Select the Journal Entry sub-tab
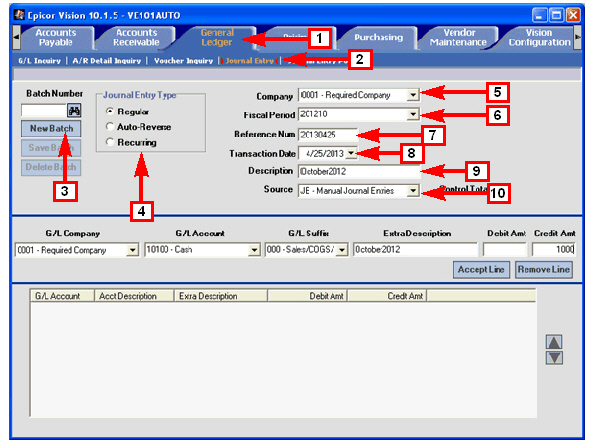This screenshot has width=594, height=445. click(x=250, y=61)
